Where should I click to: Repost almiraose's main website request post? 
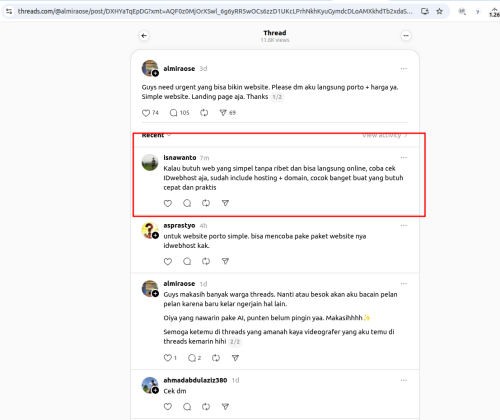[204, 113]
